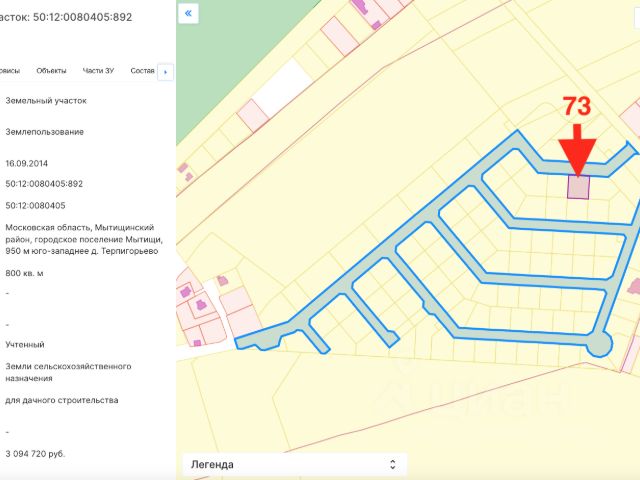640x480 pixels.
Task: Collapse the side panel with double-chevron button
Action: coord(189,14)
